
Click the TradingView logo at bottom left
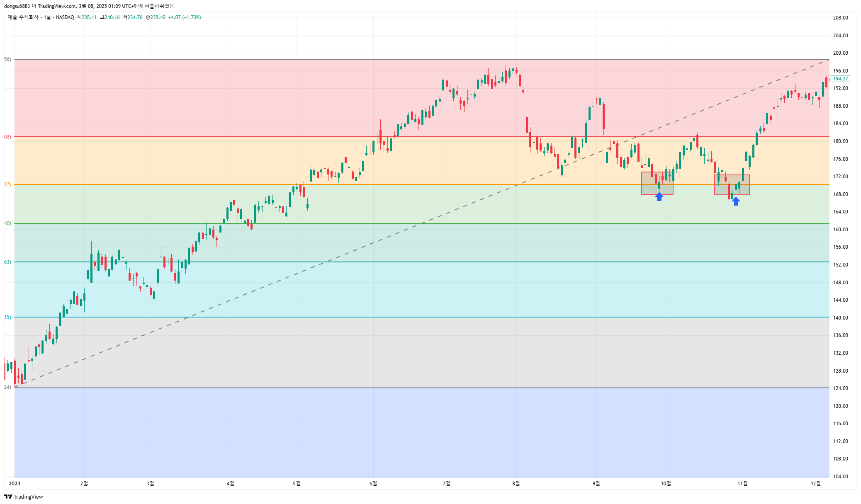pos(24,497)
